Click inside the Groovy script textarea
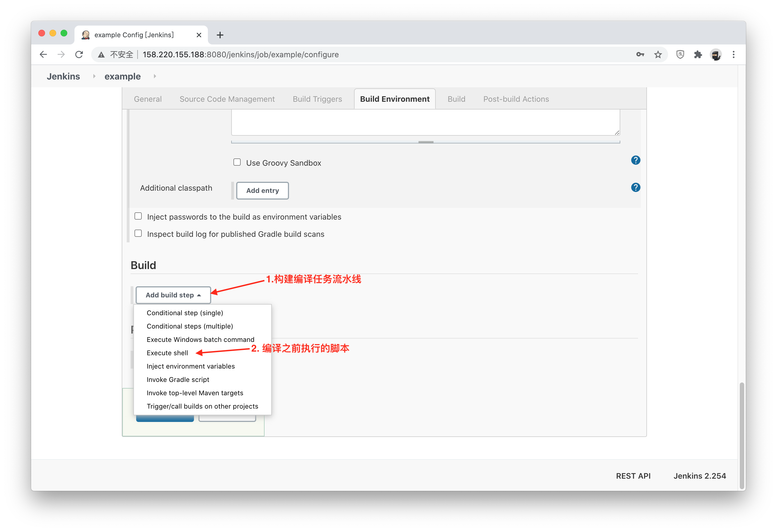This screenshot has height=532, width=777. point(425,122)
